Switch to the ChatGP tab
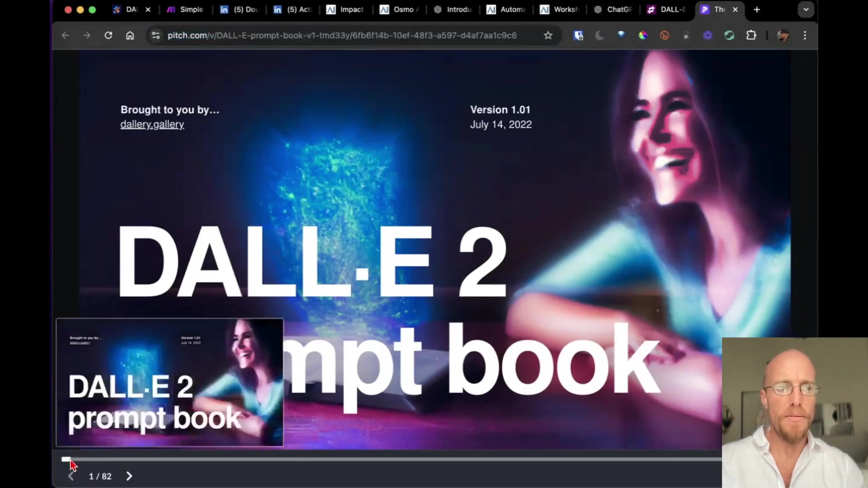 click(613, 9)
